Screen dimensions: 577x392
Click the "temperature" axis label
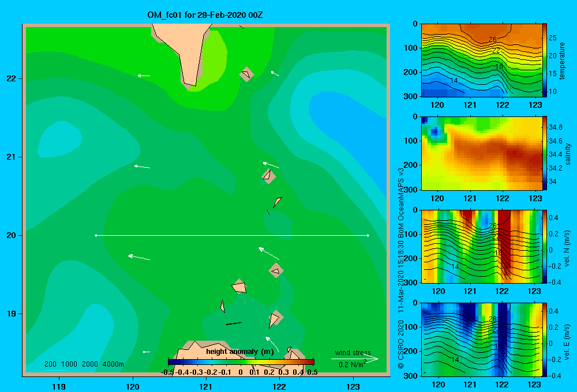coord(562,61)
